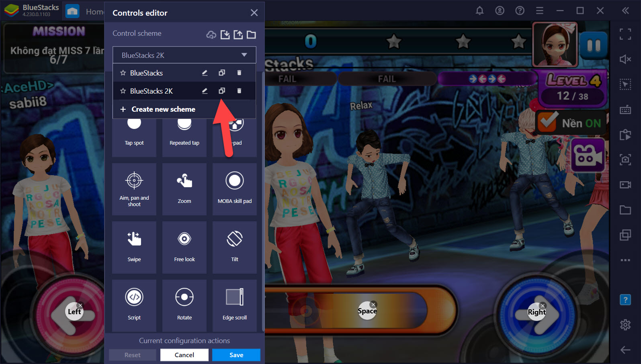Click the install APK sidebar icon
This screenshot has height=364, width=641.
click(x=625, y=135)
